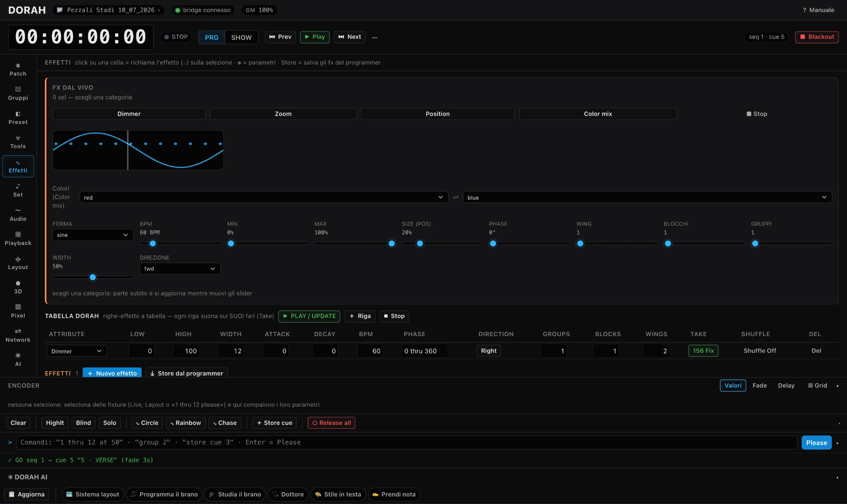Open the Audio sidebar icon
The width and height of the screenshot is (847, 504).
[18, 215]
